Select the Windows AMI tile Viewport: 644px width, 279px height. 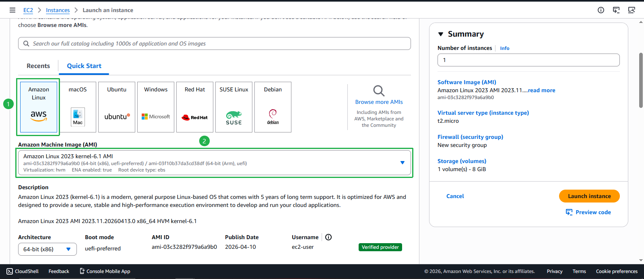[156, 107]
